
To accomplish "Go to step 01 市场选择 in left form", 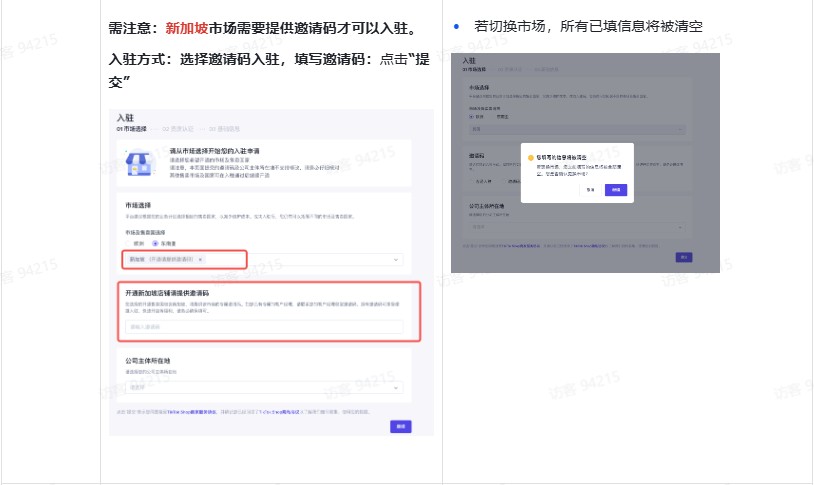I will pos(132,129).
